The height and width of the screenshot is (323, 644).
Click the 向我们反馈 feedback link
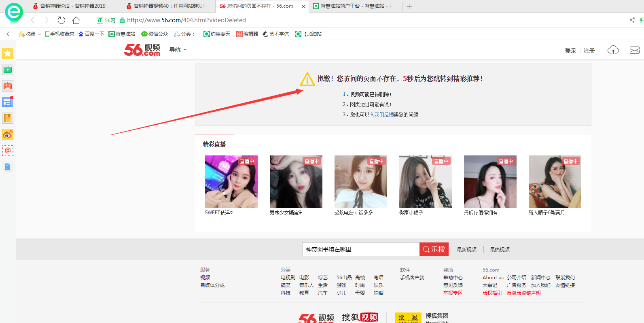click(x=381, y=115)
